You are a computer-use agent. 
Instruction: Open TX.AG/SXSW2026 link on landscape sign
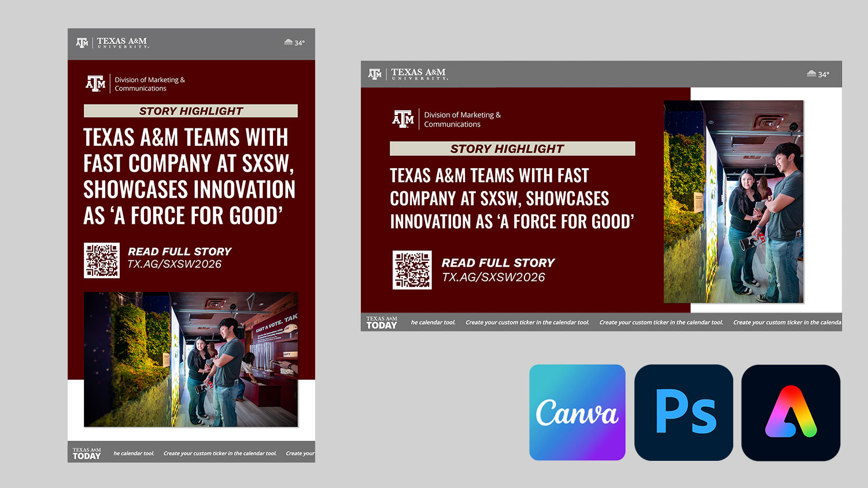[x=493, y=278]
